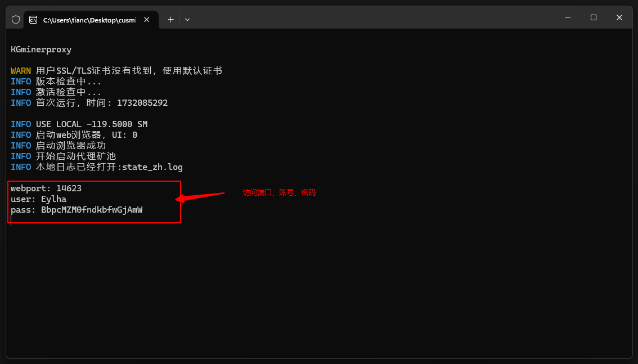Image resolution: width=638 pixels, height=364 pixels.
Task: Click the yellow WARN SSL/TLS certificate line
Action: click(116, 71)
